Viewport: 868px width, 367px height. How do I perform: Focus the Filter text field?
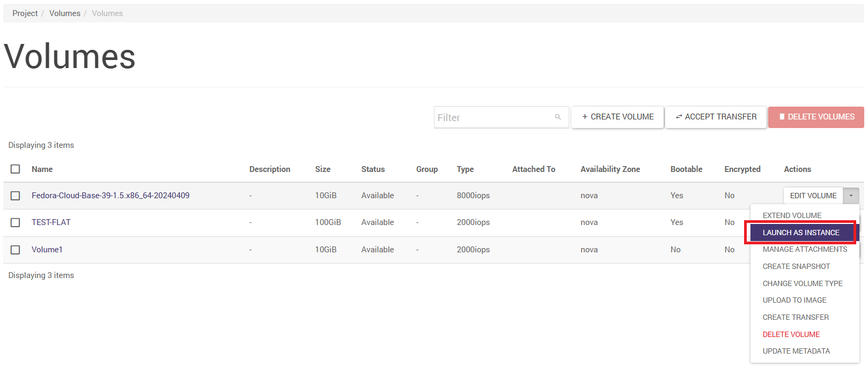494,117
